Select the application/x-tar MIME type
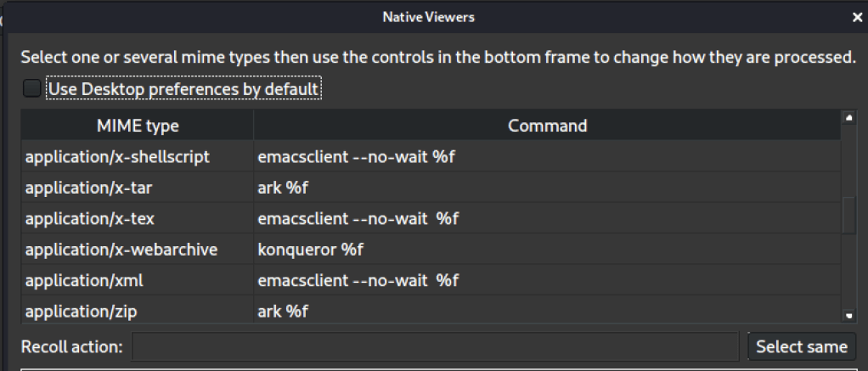The image size is (868, 371). click(89, 188)
